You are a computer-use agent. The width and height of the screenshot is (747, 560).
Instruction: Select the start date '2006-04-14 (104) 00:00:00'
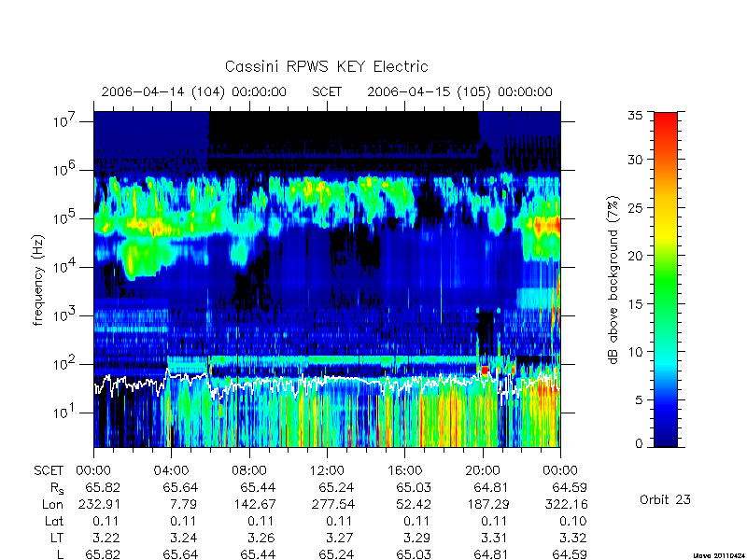pos(194,91)
